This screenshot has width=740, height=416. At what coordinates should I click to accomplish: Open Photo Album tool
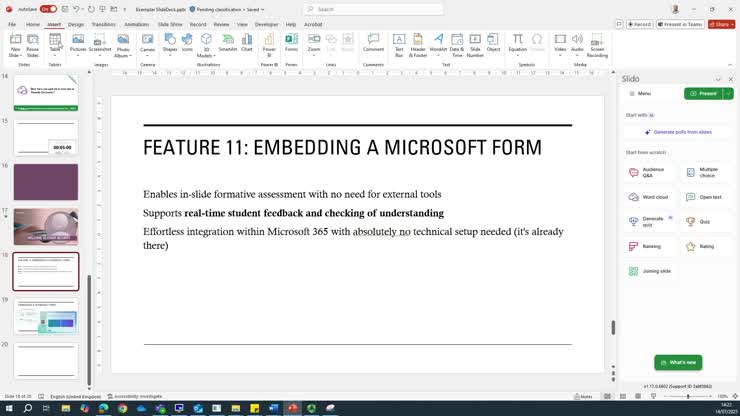pyautogui.click(x=123, y=46)
